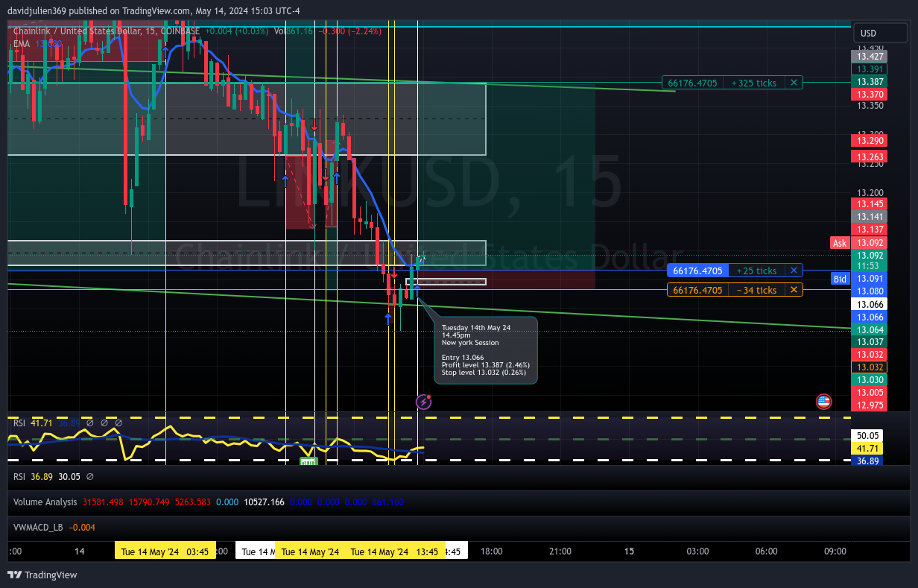Click the green buy marker on RSI pane
The width and height of the screenshot is (918, 588).
tap(308, 462)
